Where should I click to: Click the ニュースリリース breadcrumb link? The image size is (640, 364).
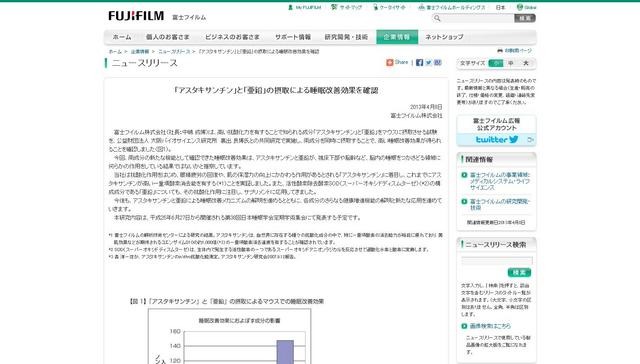point(174,51)
